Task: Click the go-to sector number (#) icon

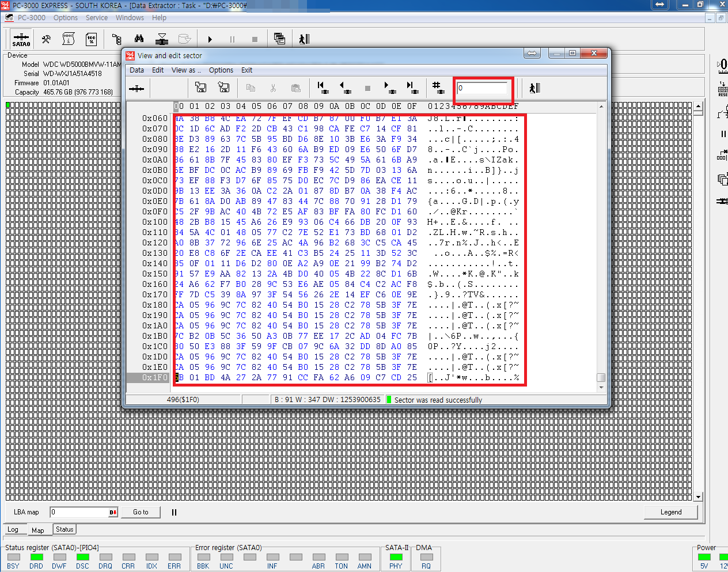Action: 438,88
